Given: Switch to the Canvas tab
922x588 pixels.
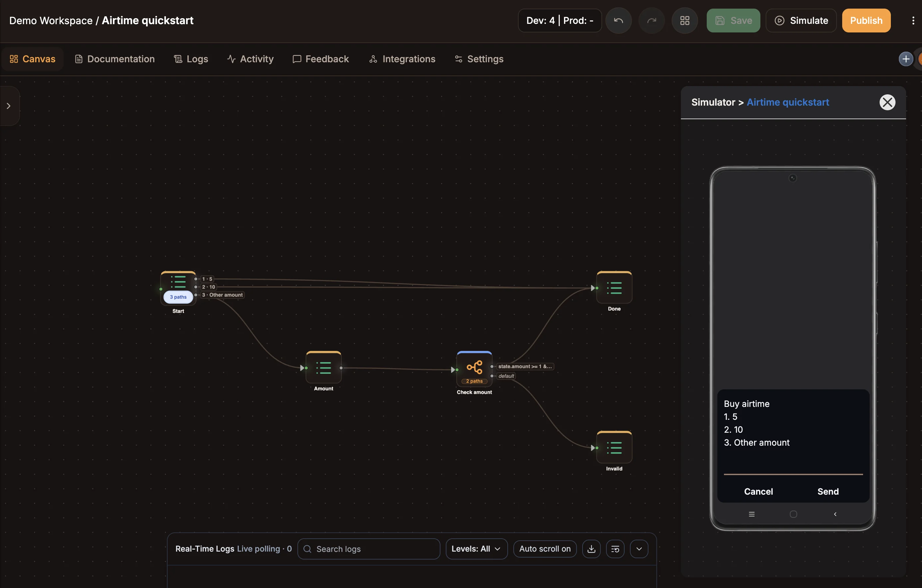Looking at the screenshot, I should (x=32, y=59).
